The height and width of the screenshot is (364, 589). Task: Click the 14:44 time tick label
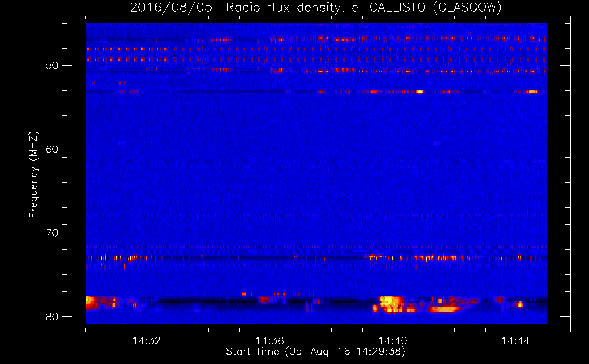pyautogui.click(x=516, y=341)
